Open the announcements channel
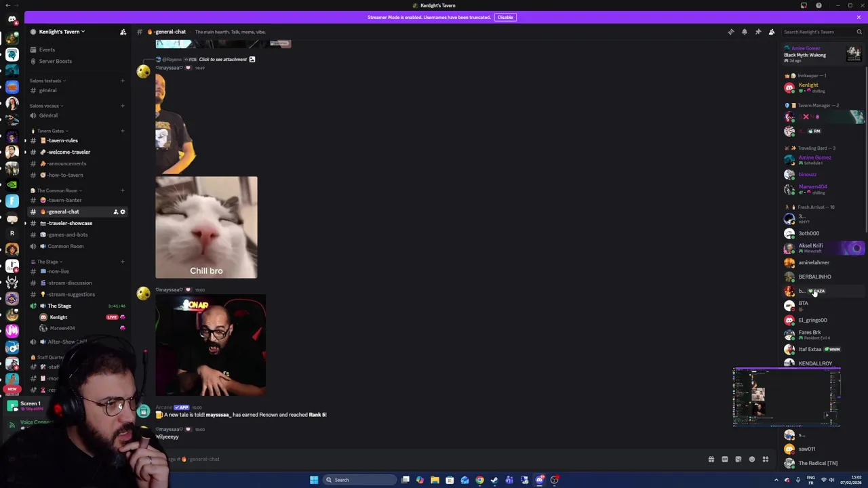The width and height of the screenshot is (868, 488). pos(78,163)
